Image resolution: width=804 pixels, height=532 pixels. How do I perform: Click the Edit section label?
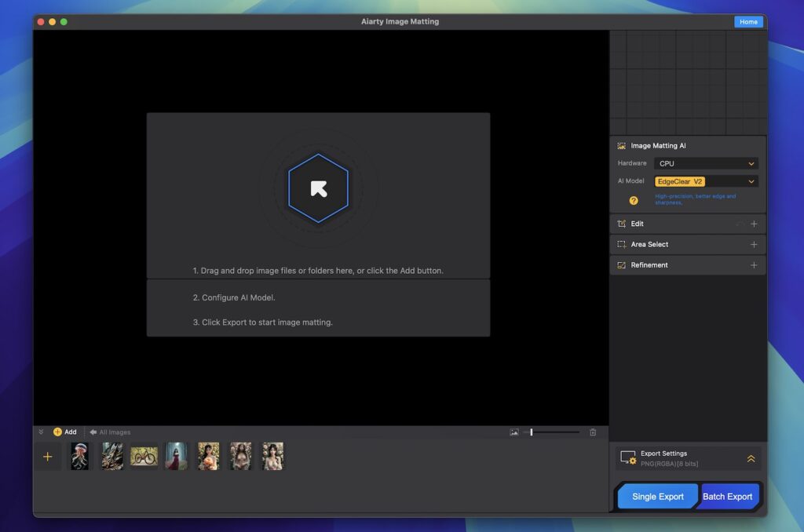[x=637, y=224]
